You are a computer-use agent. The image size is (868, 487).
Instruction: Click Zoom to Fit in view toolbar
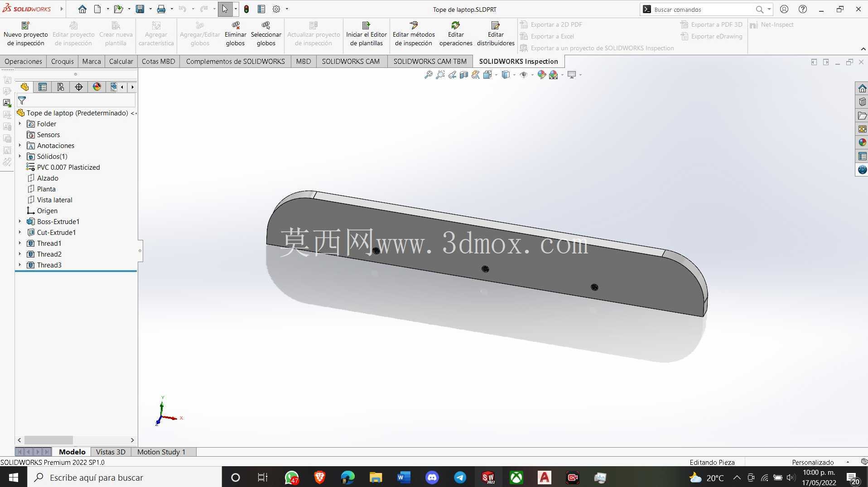click(428, 75)
